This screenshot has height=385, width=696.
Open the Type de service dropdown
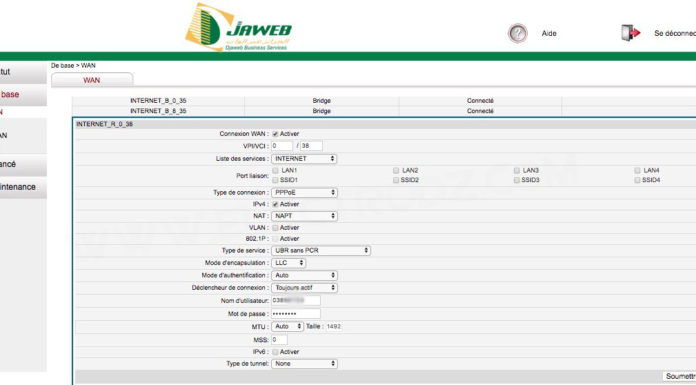pyautogui.click(x=321, y=251)
